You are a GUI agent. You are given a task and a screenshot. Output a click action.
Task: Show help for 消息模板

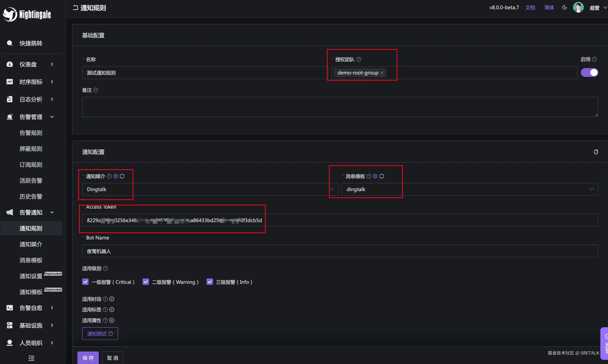[x=369, y=176]
